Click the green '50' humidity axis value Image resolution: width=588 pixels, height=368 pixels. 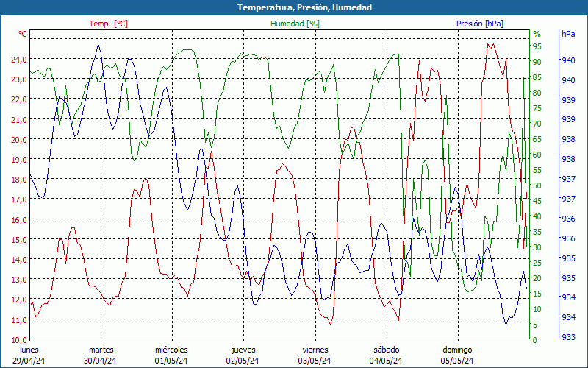(537, 185)
